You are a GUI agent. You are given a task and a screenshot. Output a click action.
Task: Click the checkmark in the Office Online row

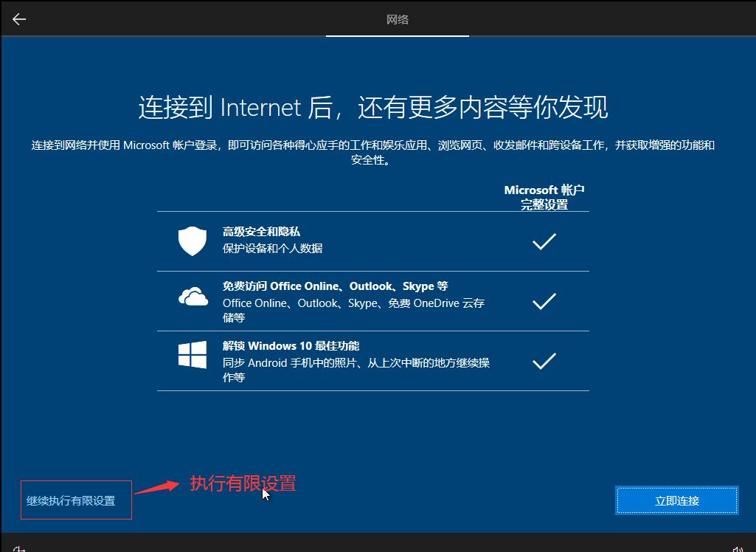(x=544, y=301)
